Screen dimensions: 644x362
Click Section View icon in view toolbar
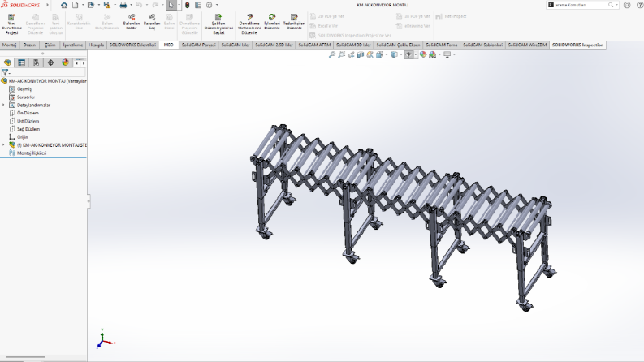coord(361,54)
